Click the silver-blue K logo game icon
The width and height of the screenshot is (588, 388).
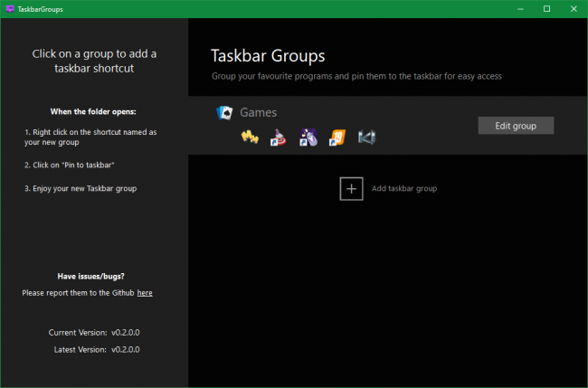tap(366, 137)
